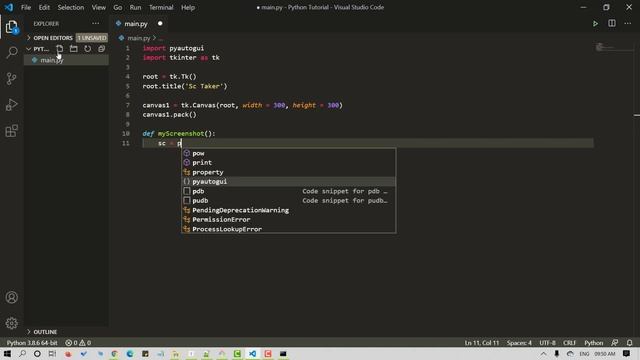Viewport: 640px width, 360px height.
Task: Open the Search view in activity bar
Action: click(x=11, y=52)
